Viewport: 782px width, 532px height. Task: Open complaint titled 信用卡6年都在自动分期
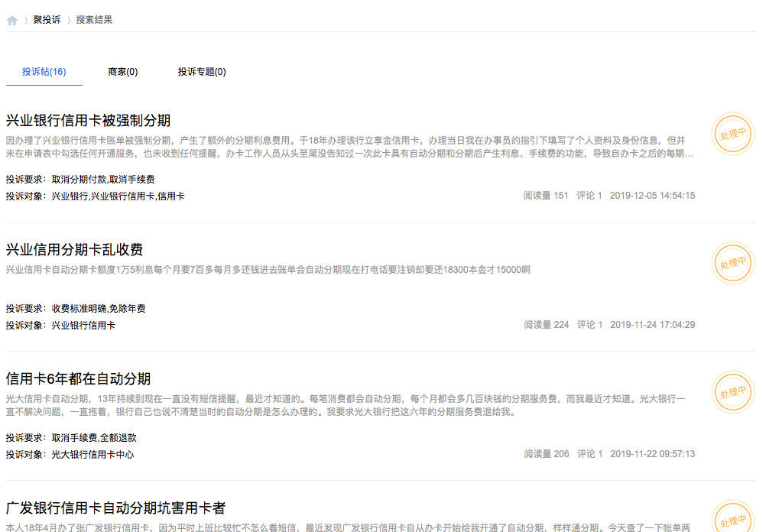tap(78, 378)
